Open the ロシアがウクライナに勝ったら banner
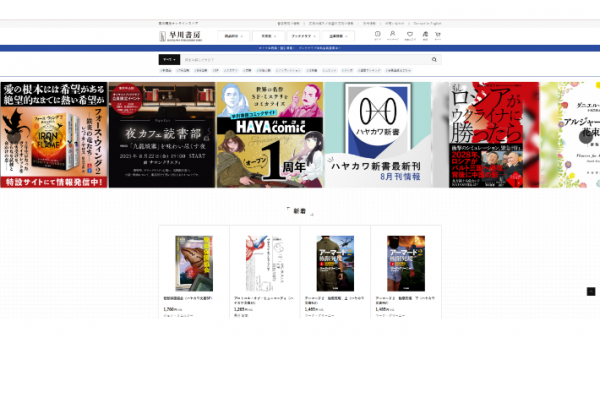Image resolution: width=600 pixels, height=400 pixels. pos(486,135)
